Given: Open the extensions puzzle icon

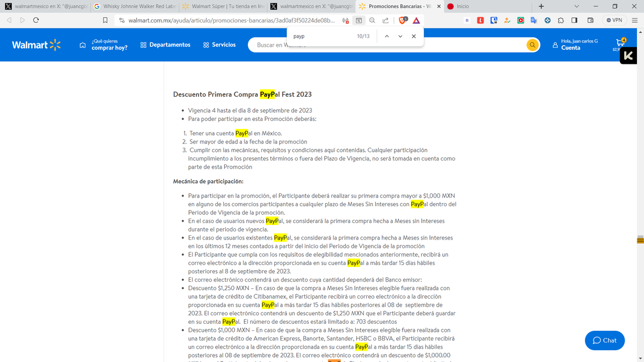Looking at the screenshot, I should (x=561, y=20).
